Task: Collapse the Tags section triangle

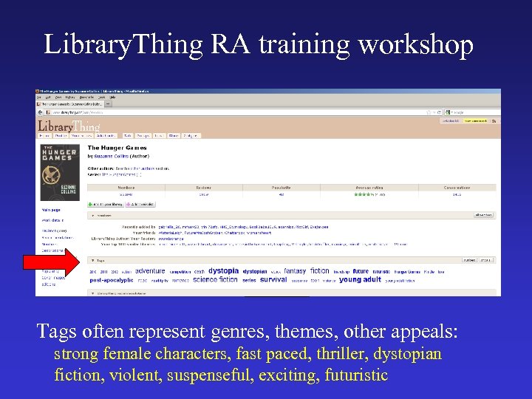Action: click(x=92, y=261)
